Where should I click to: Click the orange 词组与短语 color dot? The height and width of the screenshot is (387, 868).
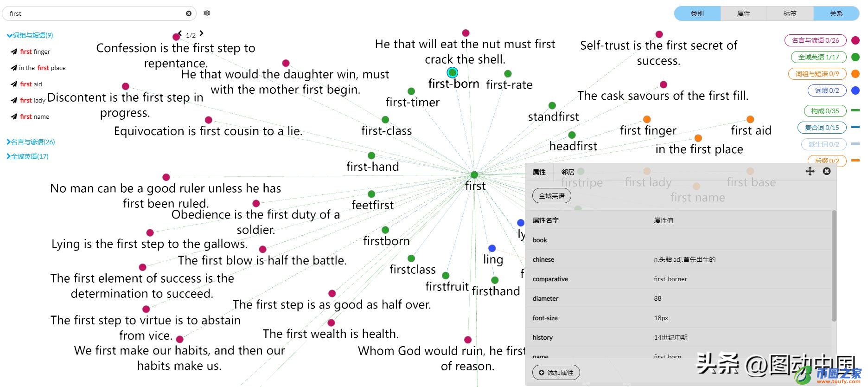(855, 74)
